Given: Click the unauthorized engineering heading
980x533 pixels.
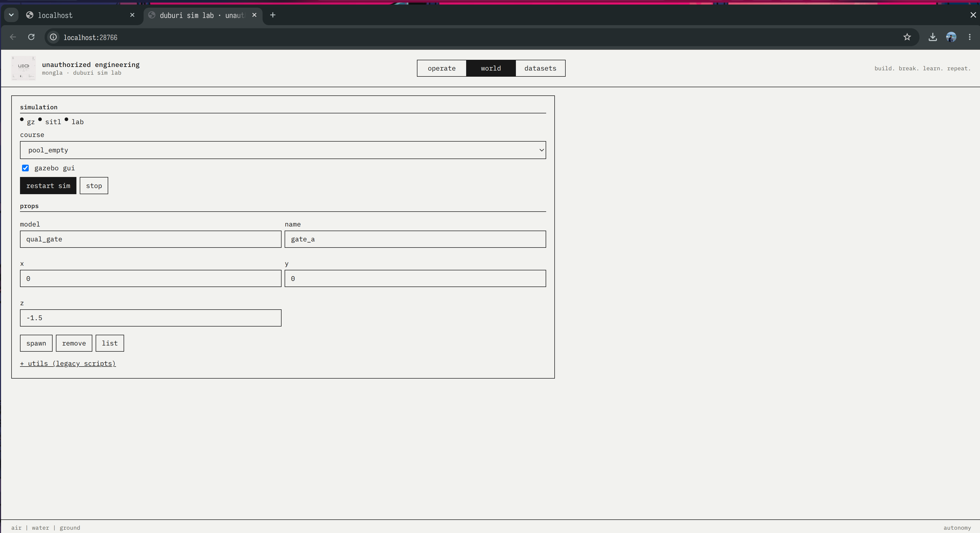Looking at the screenshot, I should click(91, 65).
